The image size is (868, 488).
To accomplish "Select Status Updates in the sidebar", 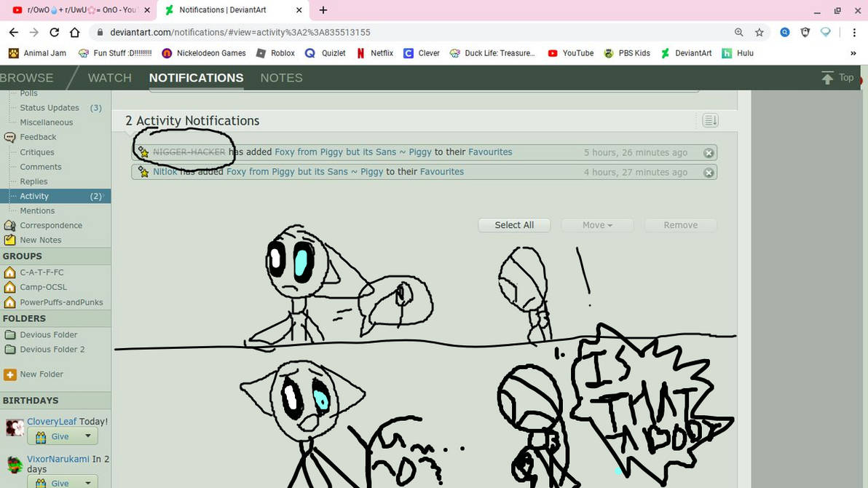I will (x=50, y=108).
